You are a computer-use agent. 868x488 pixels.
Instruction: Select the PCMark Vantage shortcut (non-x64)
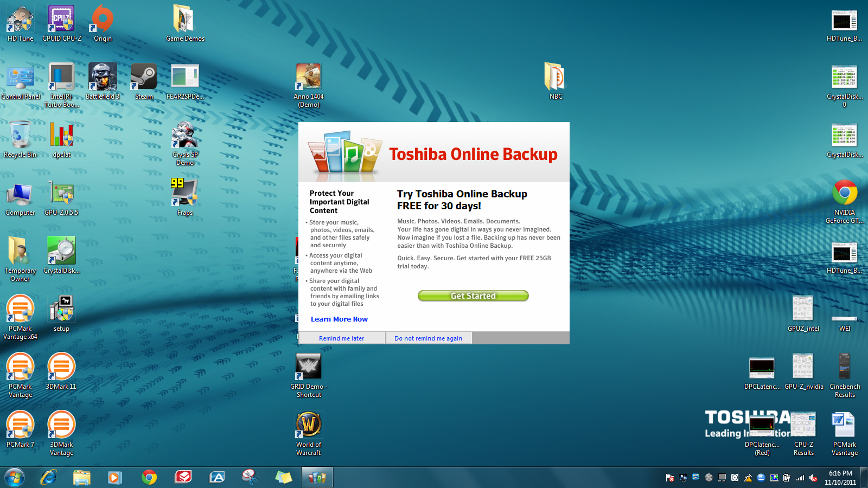click(x=20, y=375)
